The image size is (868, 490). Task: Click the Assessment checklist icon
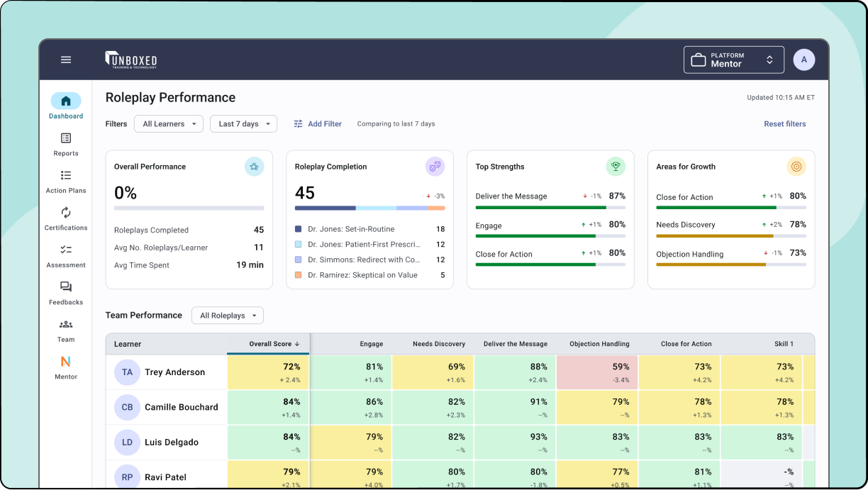65,257
